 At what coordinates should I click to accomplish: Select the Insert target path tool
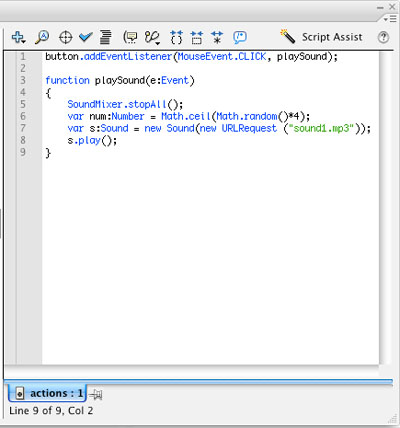pyautogui.click(x=65, y=37)
